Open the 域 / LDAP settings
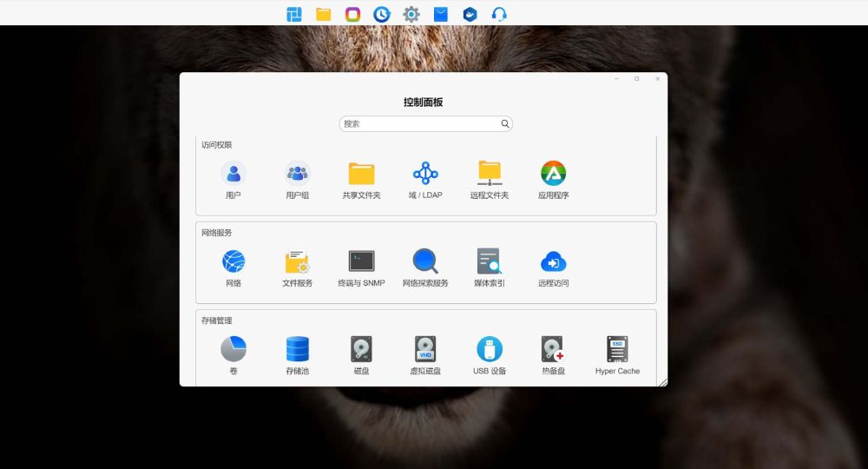 click(425, 174)
